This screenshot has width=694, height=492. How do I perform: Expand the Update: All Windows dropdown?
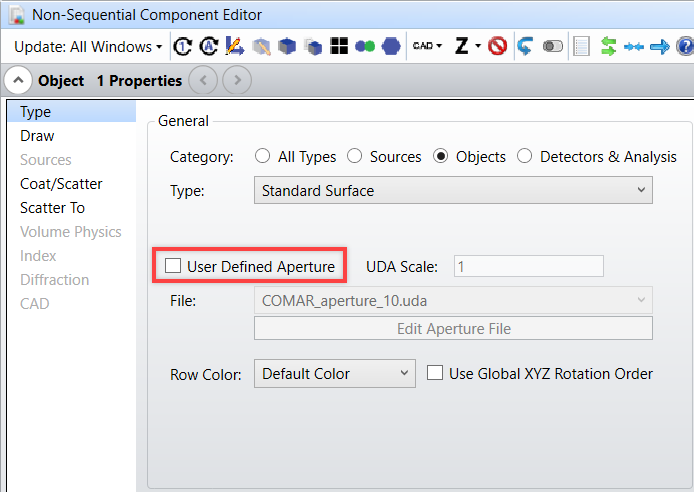point(88,46)
